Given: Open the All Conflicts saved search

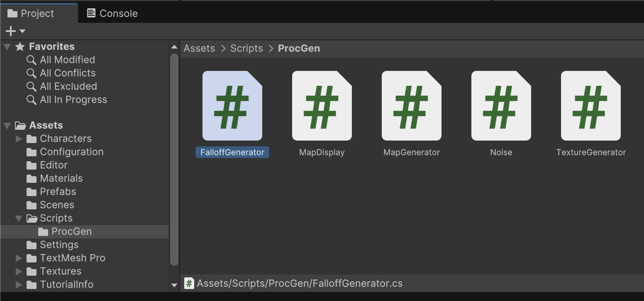Looking at the screenshot, I should (x=68, y=73).
